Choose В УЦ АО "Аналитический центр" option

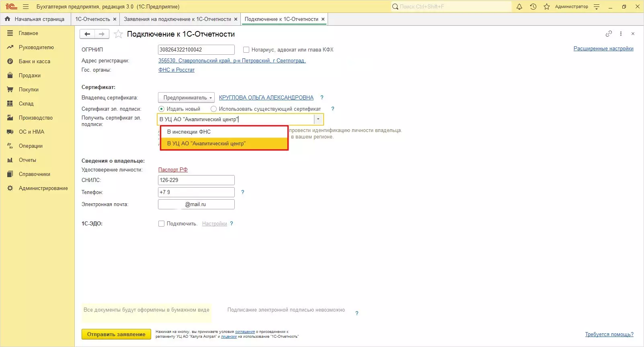click(224, 143)
